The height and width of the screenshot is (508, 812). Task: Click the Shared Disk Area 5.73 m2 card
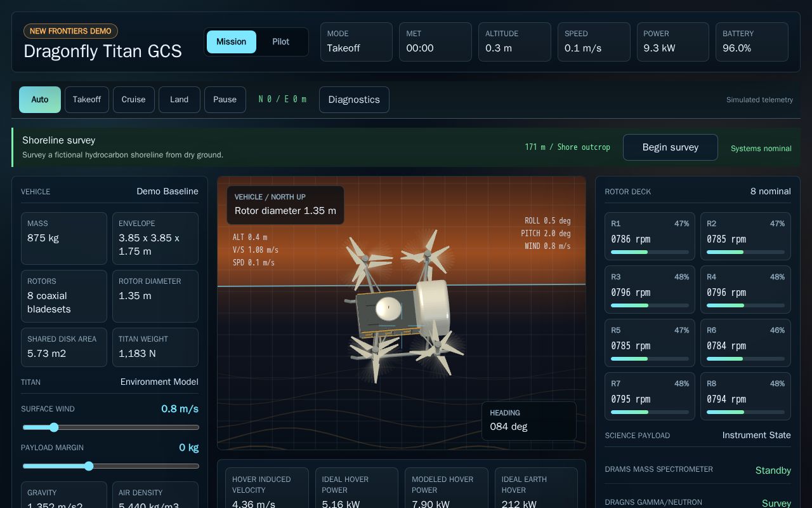64,347
